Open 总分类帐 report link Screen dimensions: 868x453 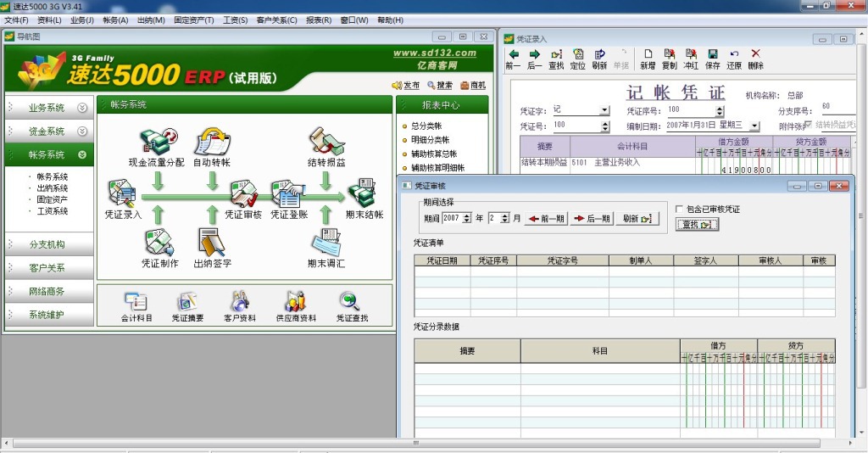(x=426, y=126)
